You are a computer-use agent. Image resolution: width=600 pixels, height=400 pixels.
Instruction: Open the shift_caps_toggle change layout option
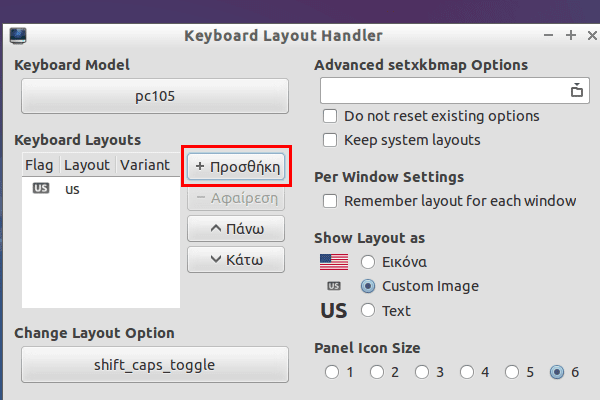[x=155, y=365]
